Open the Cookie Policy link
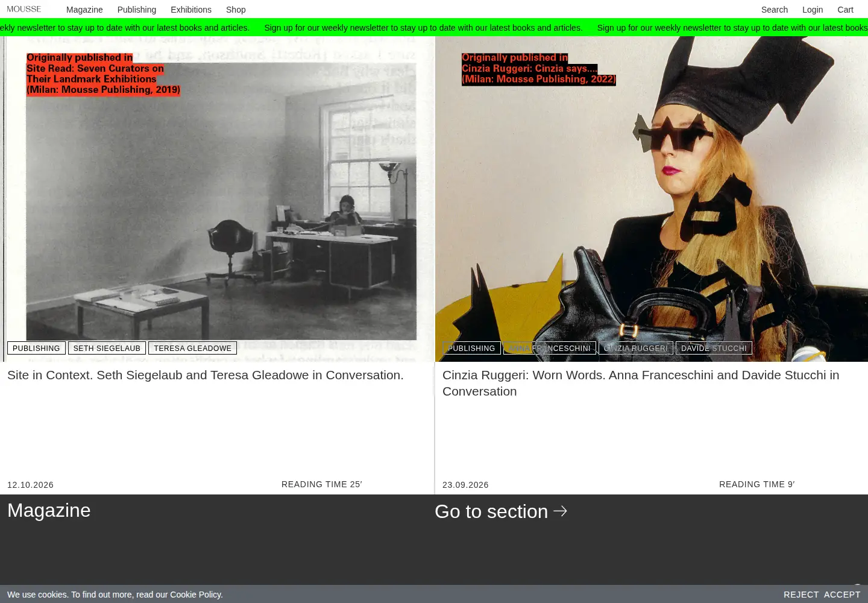This screenshot has width=868, height=603. 195,595
